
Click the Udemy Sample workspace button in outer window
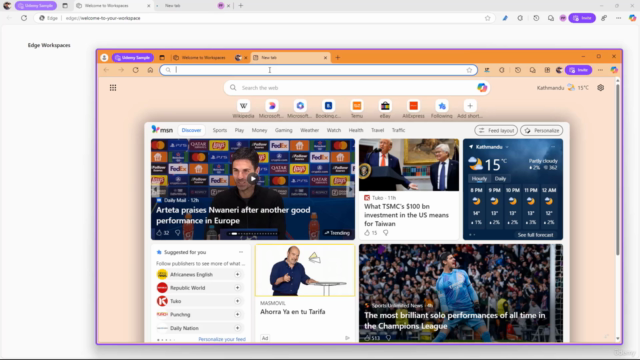(36, 6)
